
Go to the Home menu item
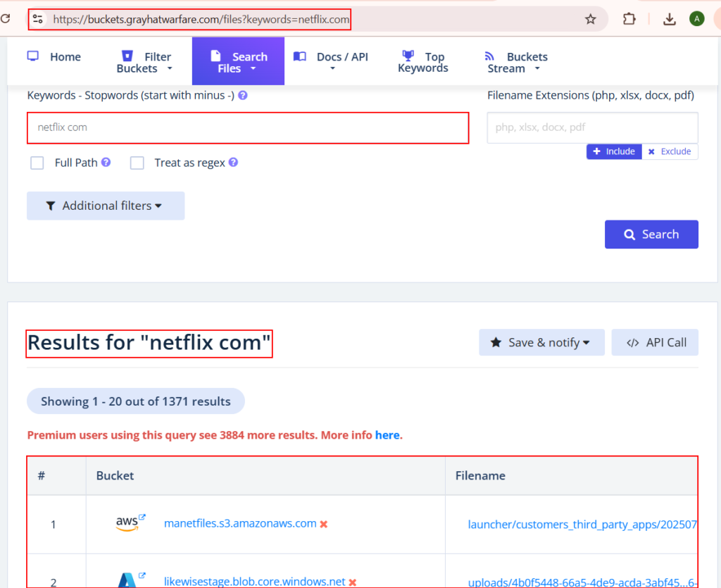tap(65, 56)
